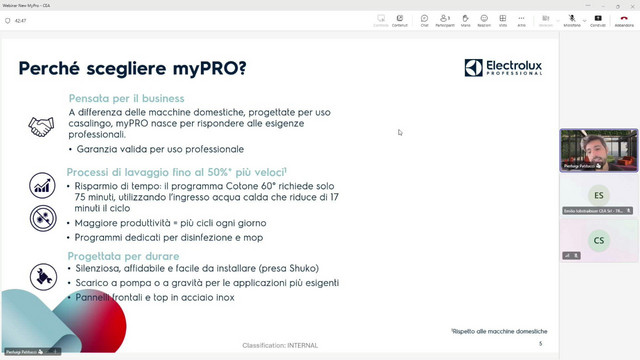Toggle the camera Videocamera button
The width and height of the screenshot is (640, 360).
(545, 21)
